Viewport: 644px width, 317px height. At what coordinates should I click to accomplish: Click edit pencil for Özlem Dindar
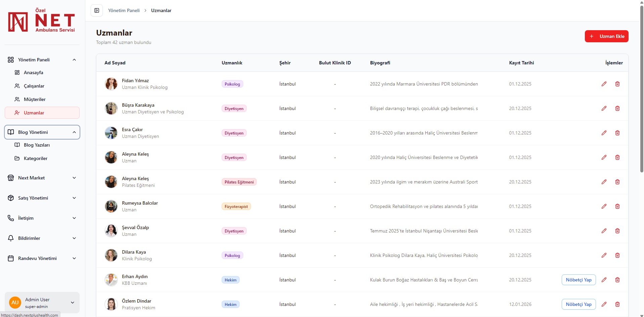tap(604, 304)
